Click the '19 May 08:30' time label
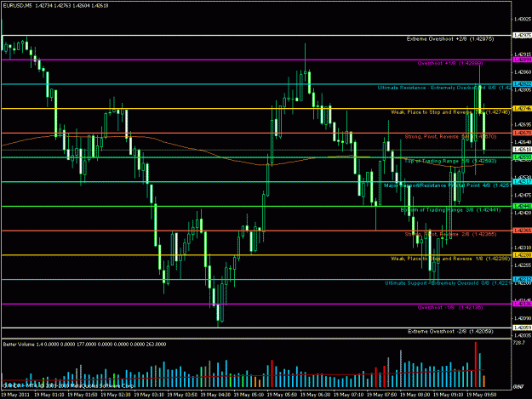 415,395
